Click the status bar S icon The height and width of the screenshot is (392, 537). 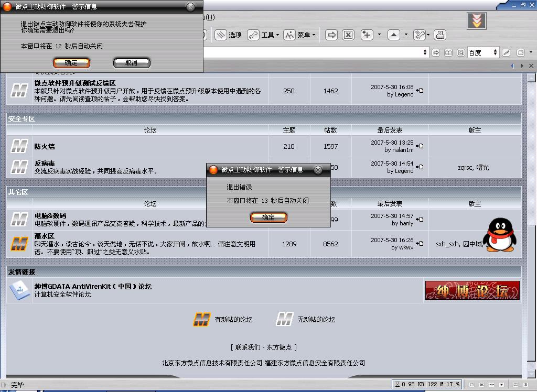coord(525,385)
